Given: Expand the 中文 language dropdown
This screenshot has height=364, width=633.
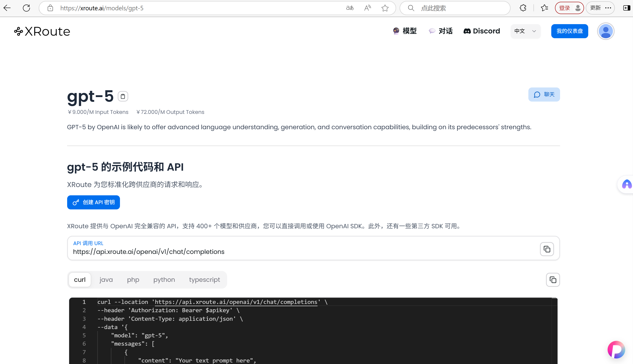Looking at the screenshot, I should point(525,31).
